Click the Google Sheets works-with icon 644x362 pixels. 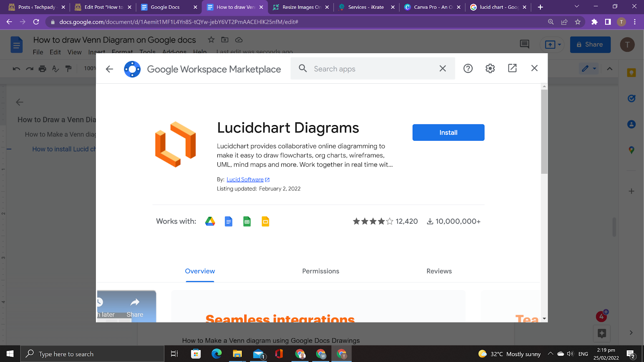247,221
